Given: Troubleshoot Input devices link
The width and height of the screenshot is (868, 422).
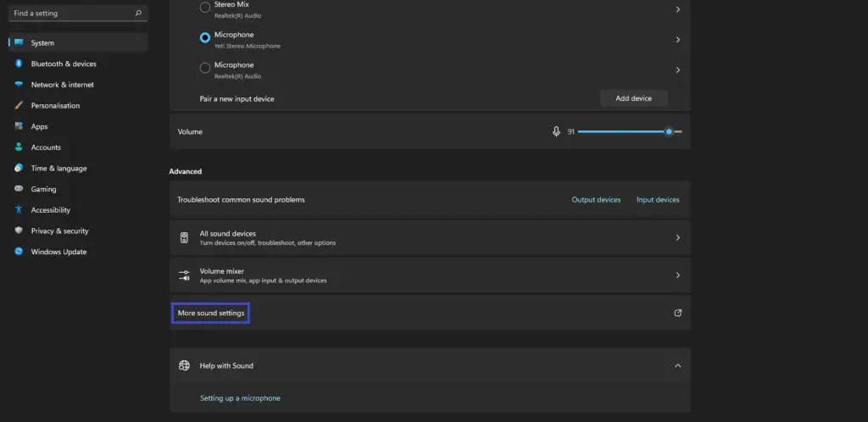Looking at the screenshot, I should click(x=658, y=200).
